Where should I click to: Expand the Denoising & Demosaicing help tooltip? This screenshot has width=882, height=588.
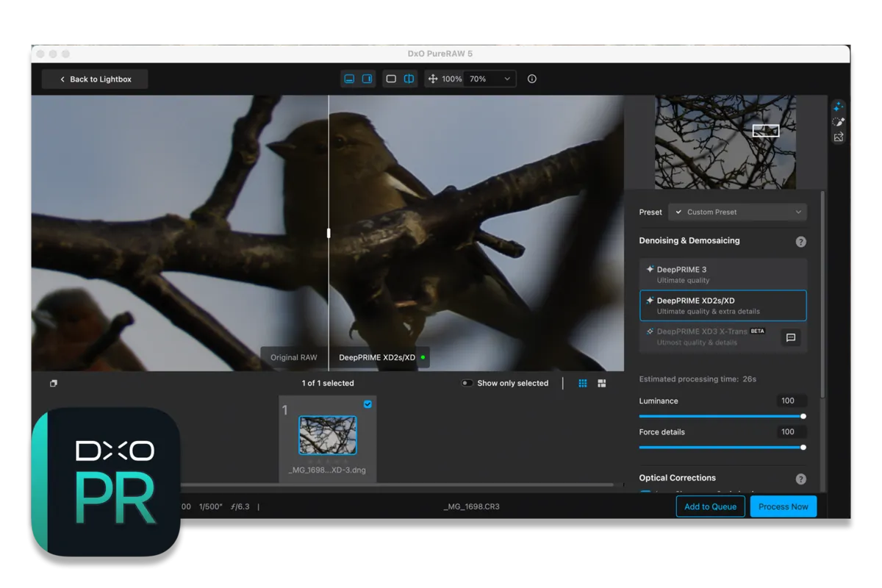click(x=800, y=241)
